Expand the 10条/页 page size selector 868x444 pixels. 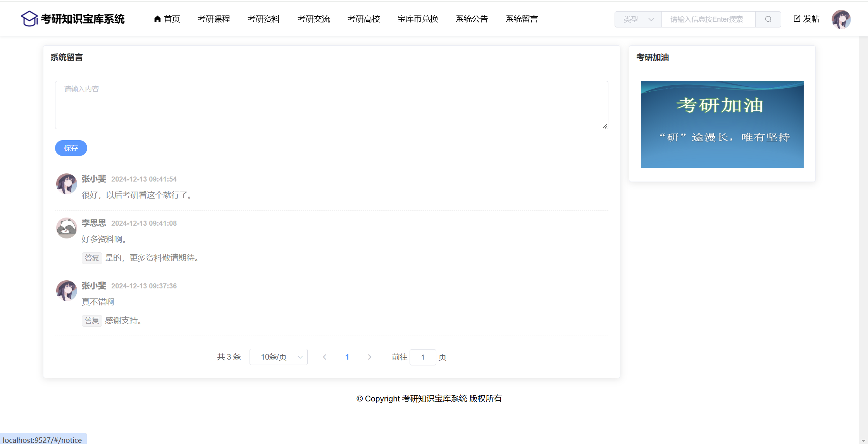tap(278, 357)
